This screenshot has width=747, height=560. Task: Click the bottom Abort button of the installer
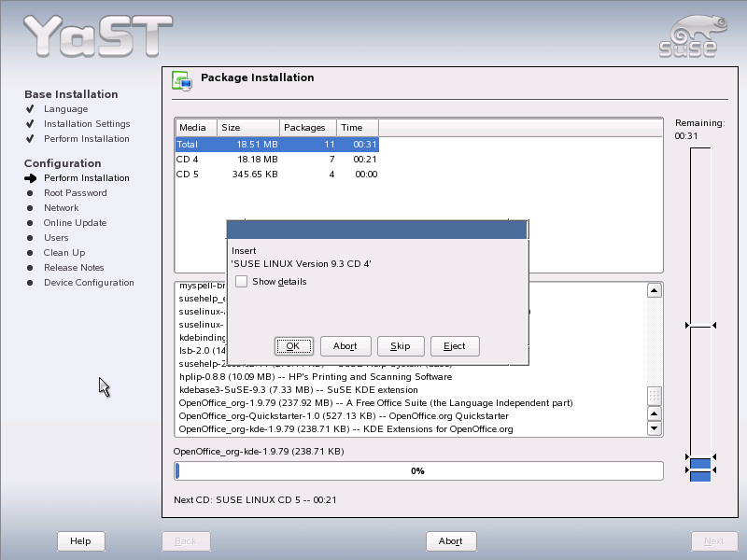pyautogui.click(x=451, y=541)
